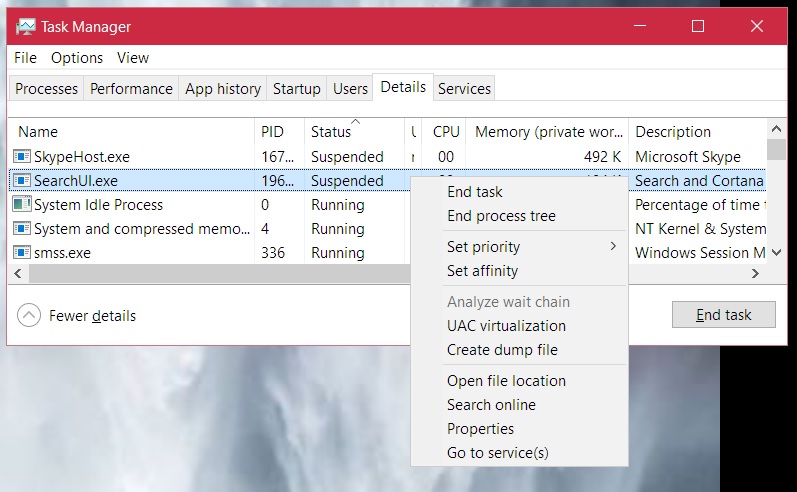The height and width of the screenshot is (492, 797).
Task: Click the System and compressed memory icon
Action: (22, 228)
